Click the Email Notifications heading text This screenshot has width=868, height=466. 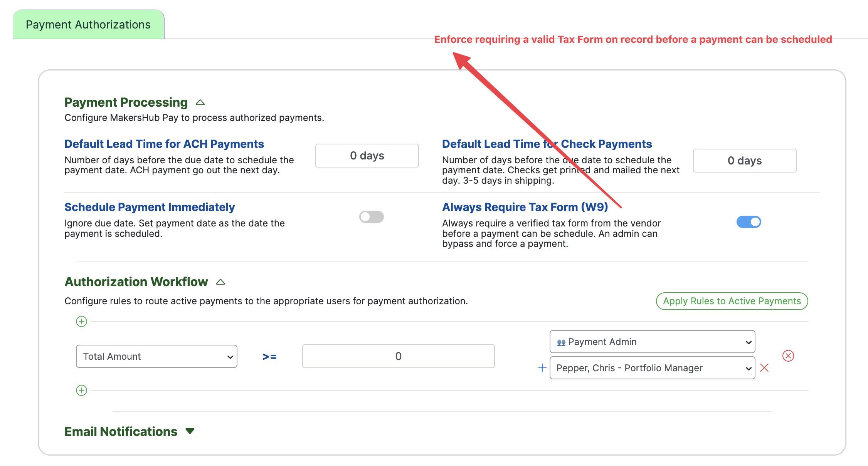pos(121,432)
